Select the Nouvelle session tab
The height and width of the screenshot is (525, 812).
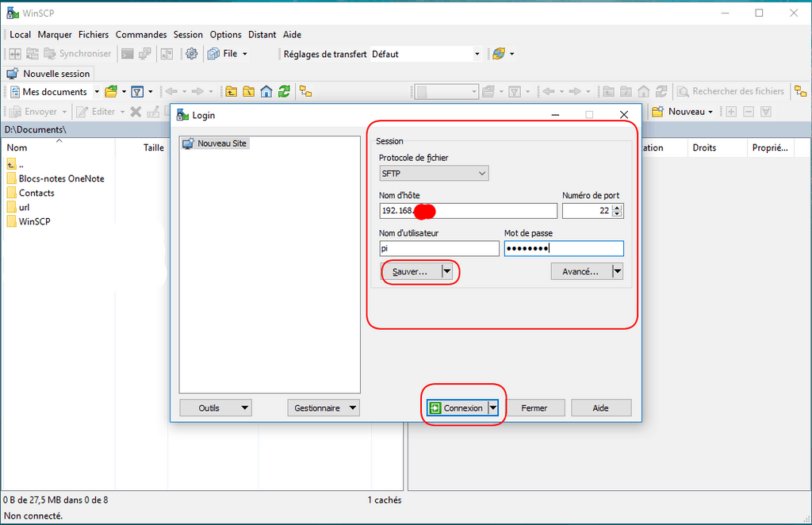(48, 74)
